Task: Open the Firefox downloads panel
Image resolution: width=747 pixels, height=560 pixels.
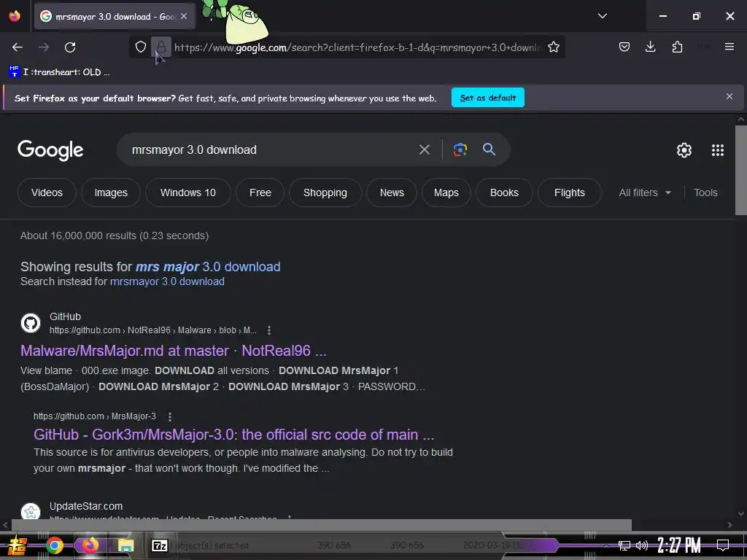Action: [x=650, y=47]
